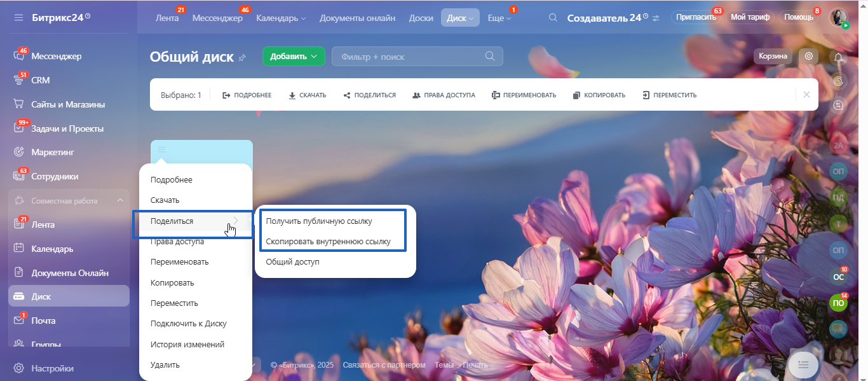Click the Настройки gear icon at sidebar bottom
The image size is (868, 381).
tap(18, 368)
